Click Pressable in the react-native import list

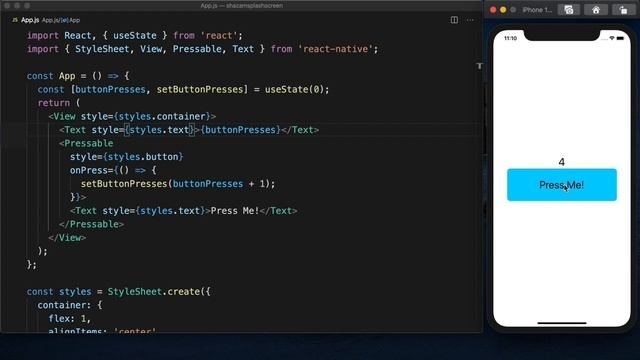click(197, 49)
